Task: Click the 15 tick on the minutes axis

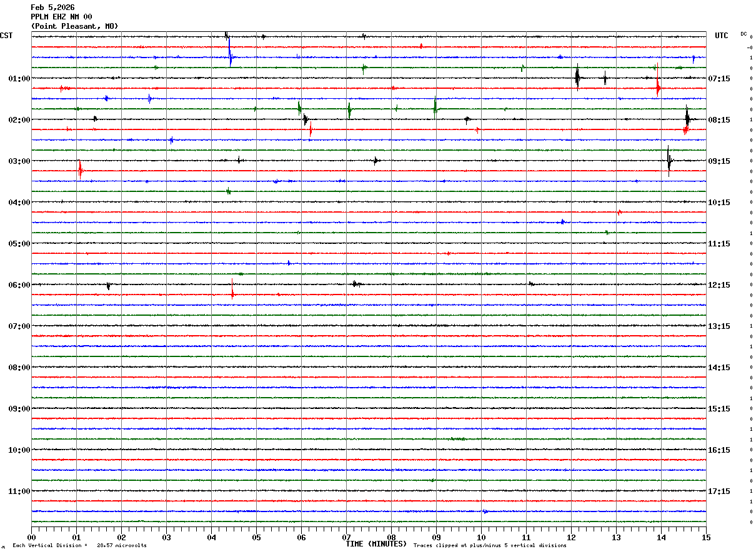Action: tap(705, 537)
